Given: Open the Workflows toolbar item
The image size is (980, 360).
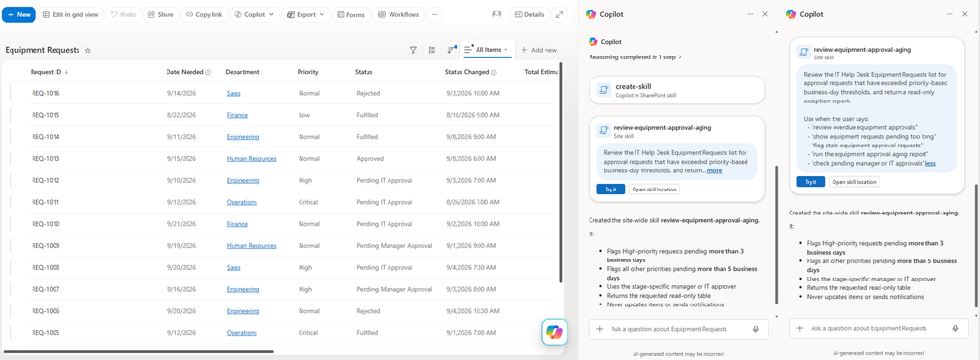Looking at the screenshot, I should tap(399, 14).
